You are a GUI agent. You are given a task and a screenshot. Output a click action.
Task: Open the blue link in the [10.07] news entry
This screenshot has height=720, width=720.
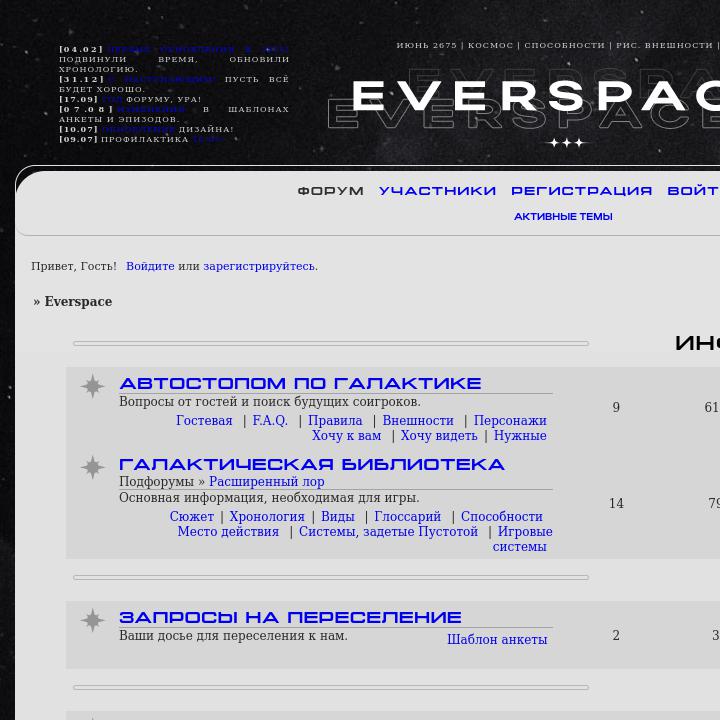[x=139, y=129]
